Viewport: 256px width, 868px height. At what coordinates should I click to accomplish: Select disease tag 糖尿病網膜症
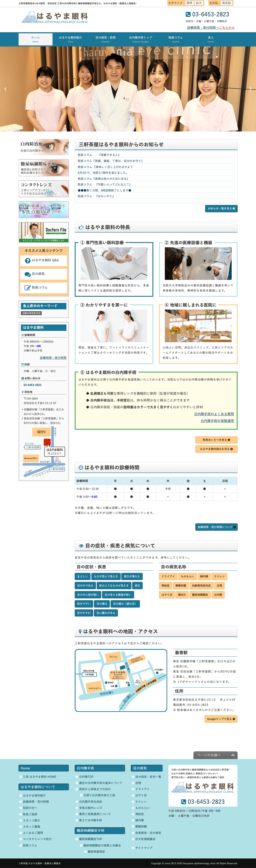tap(200, 595)
